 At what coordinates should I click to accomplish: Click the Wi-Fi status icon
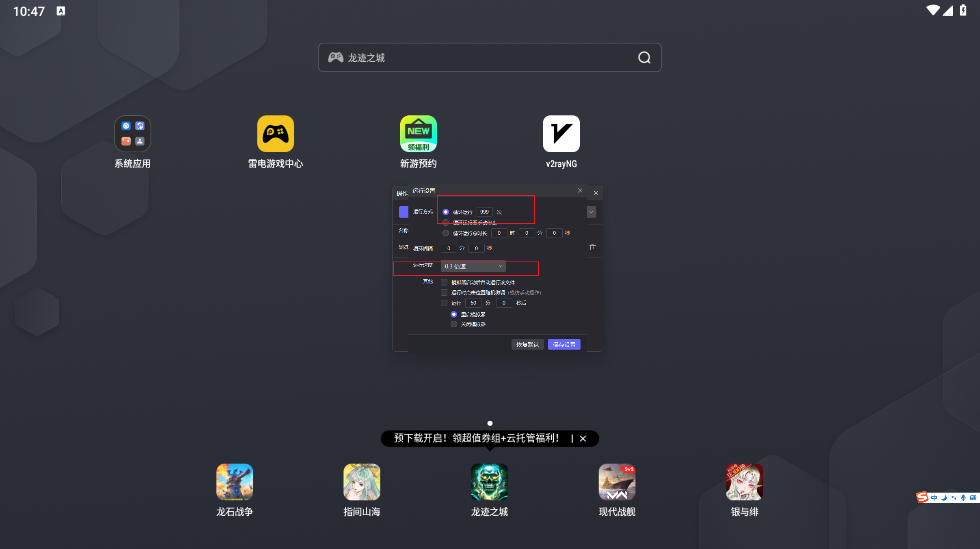[x=933, y=10]
